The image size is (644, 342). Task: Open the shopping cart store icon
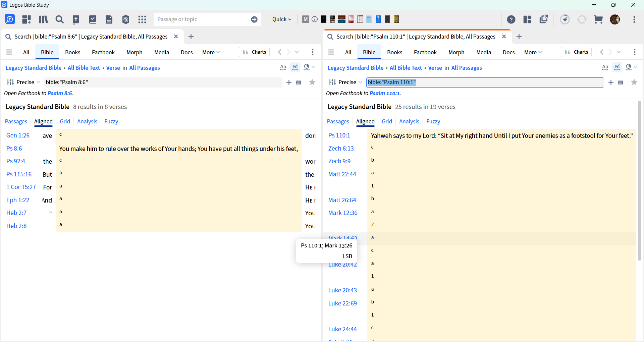click(x=598, y=19)
